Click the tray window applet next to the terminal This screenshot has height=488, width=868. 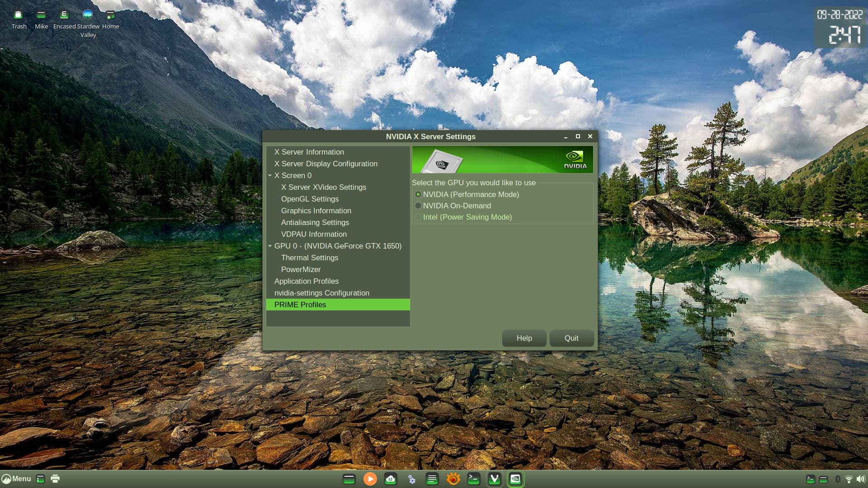pos(823,479)
